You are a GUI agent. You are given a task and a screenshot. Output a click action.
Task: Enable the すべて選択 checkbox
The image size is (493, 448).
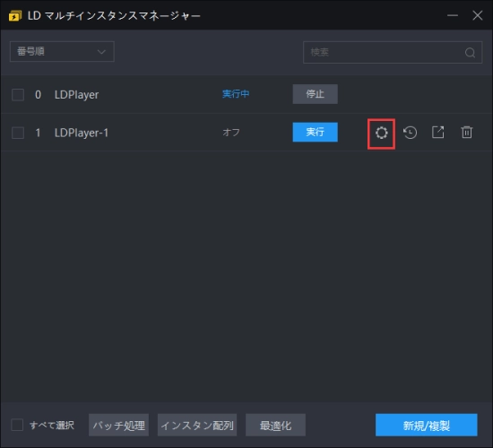pyautogui.click(x=17, y=425)
